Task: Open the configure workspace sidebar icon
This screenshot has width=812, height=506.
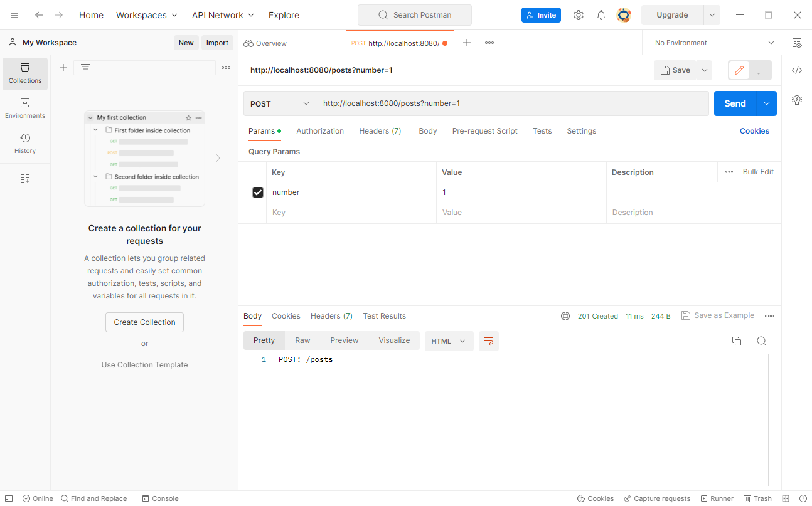Action: pyautogui.click(x=25, y=179)
